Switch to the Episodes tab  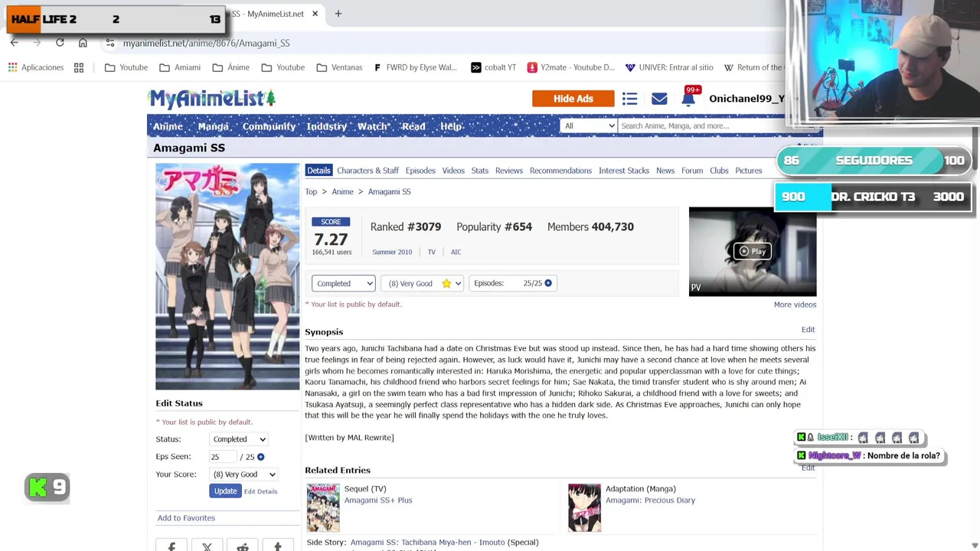coord(420,171)
